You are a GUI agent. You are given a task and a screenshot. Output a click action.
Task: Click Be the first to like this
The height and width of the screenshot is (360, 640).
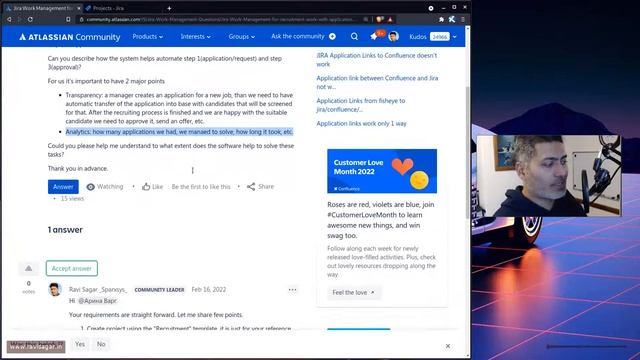(x=201, y=187)
